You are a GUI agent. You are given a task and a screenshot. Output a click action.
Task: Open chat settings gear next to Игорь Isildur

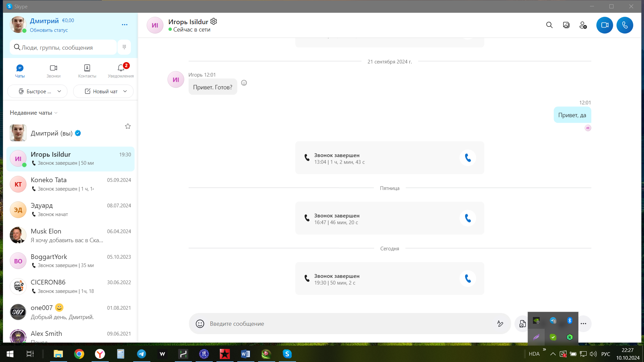(x=214, y=21)
